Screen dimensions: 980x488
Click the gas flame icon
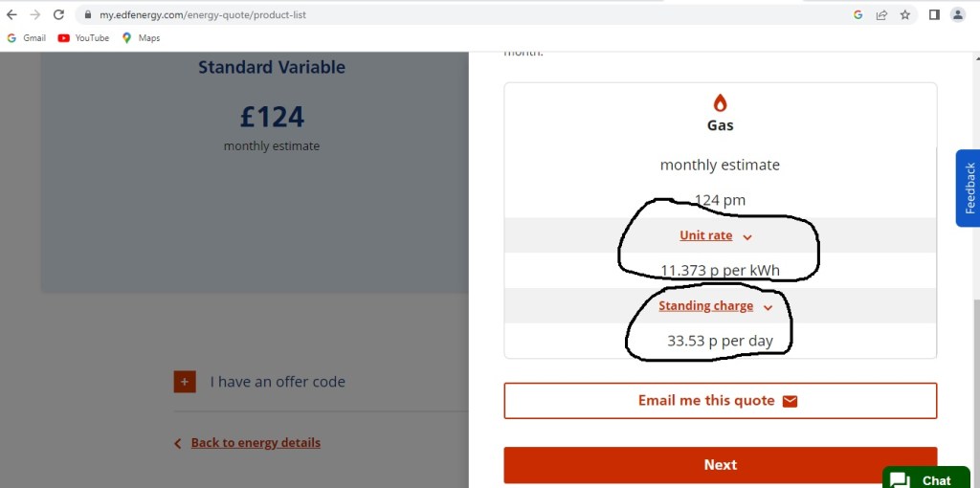[x=720, y=103]
